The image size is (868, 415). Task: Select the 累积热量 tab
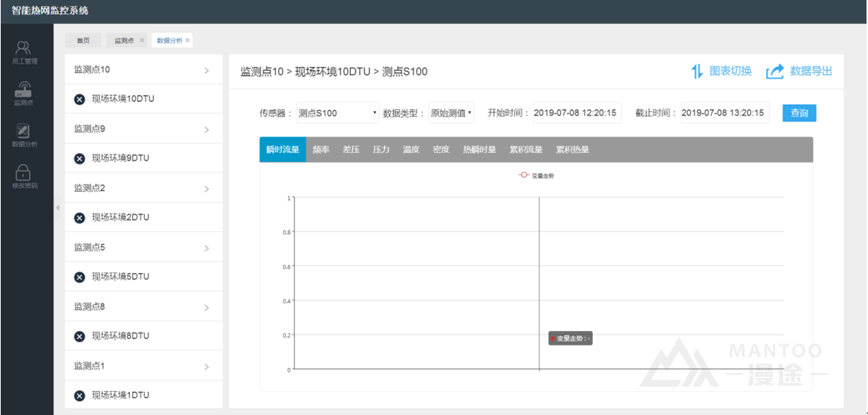(x=572, y=149)
